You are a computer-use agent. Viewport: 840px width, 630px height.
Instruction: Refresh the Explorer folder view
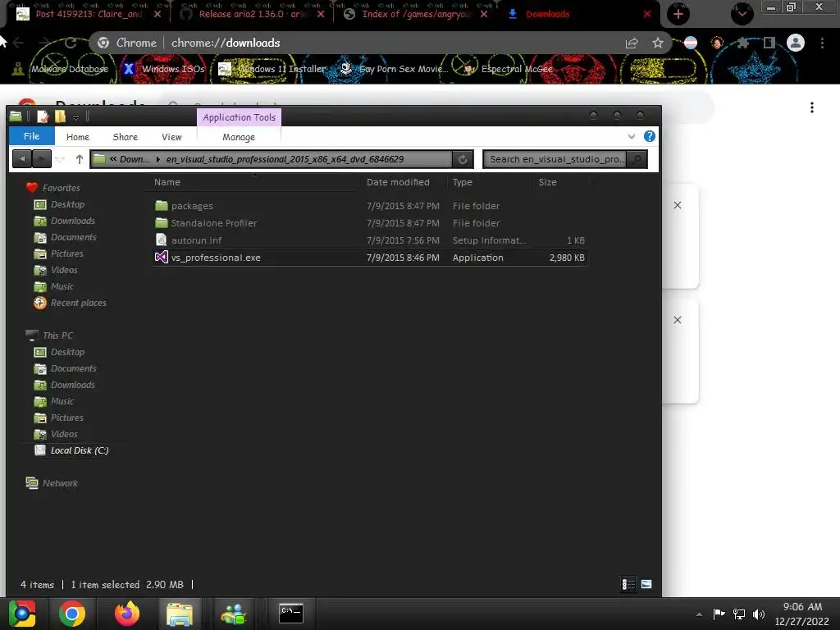(463, 159)
